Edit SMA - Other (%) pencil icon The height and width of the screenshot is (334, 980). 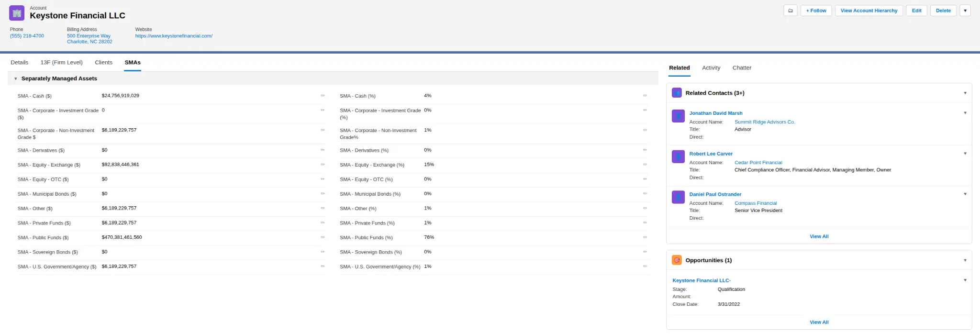[645, 208]
